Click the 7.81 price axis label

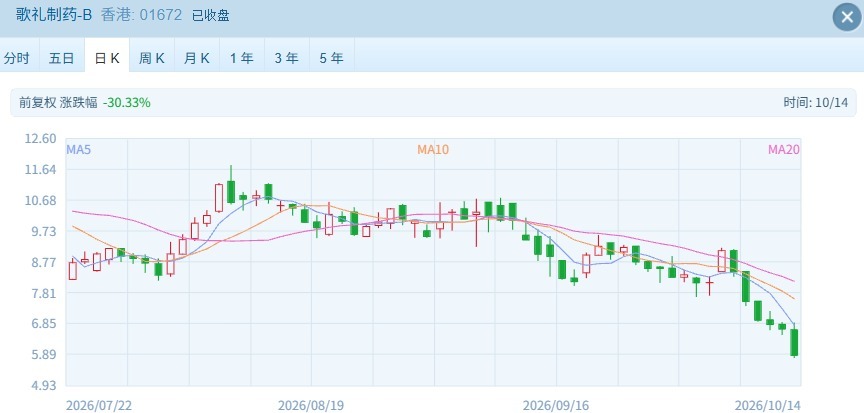tap(44, 292)
